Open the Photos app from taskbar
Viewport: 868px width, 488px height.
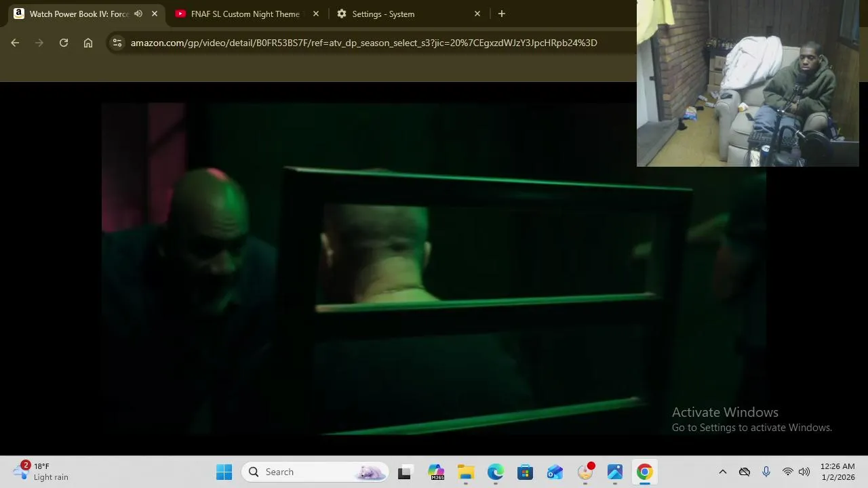(615, 472)
